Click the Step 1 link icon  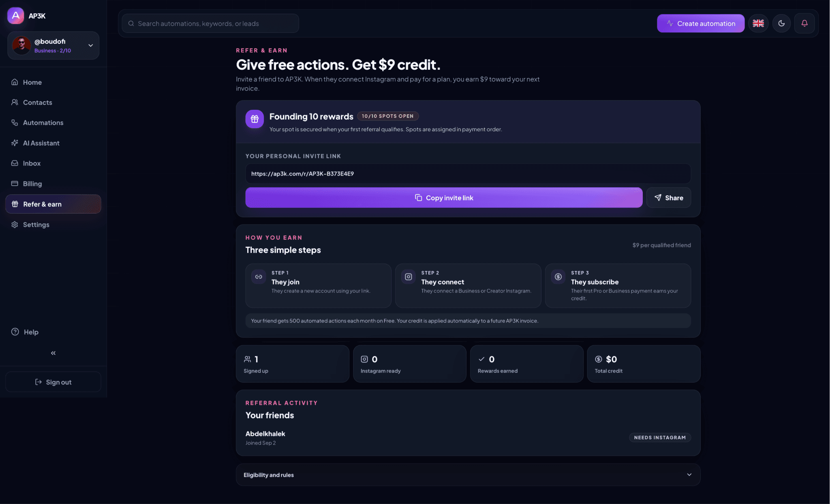[x=259, y=277]
